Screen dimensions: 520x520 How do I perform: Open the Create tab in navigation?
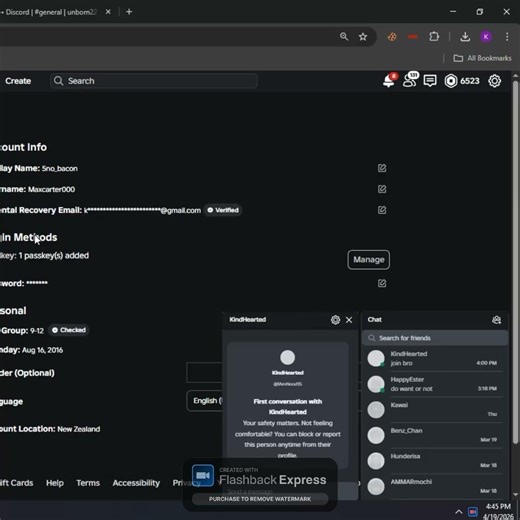pyautogui.click(x=18, y=81)
